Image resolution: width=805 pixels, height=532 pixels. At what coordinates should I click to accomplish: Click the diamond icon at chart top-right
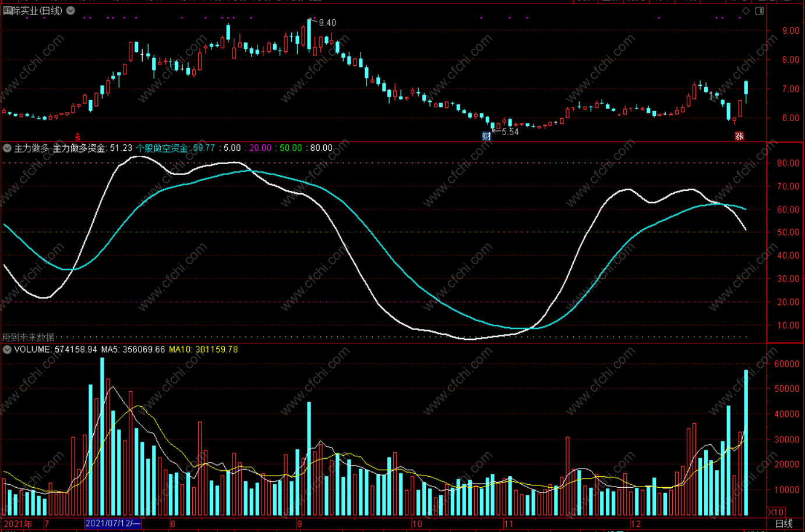746,10
